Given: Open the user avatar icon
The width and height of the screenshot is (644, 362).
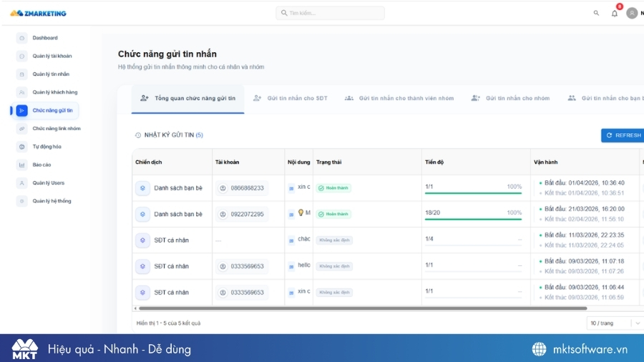Looking at the screenshot, I should click(631, 13).
